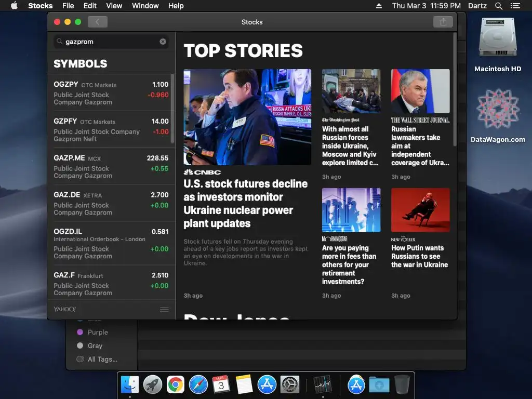Launch Safari from the Dock
532x399 pixels.
198,384
